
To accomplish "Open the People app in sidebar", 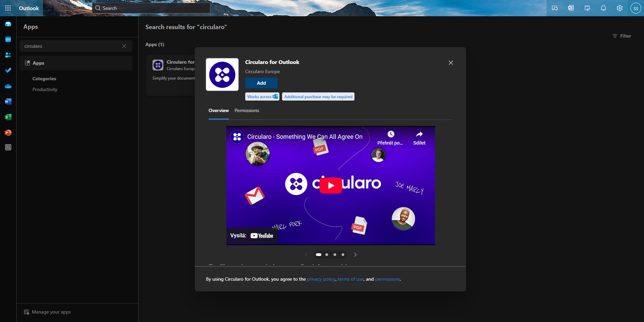I will 8,55.
